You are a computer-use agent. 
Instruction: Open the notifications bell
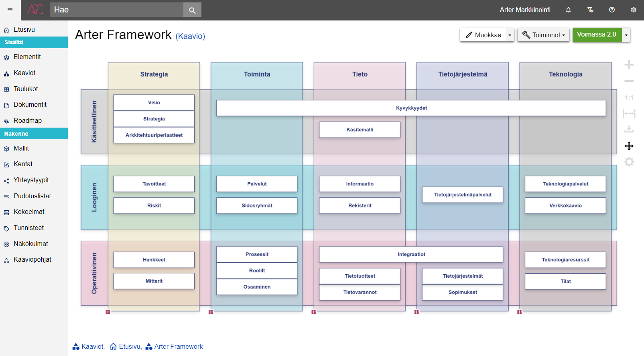point(568,10)
